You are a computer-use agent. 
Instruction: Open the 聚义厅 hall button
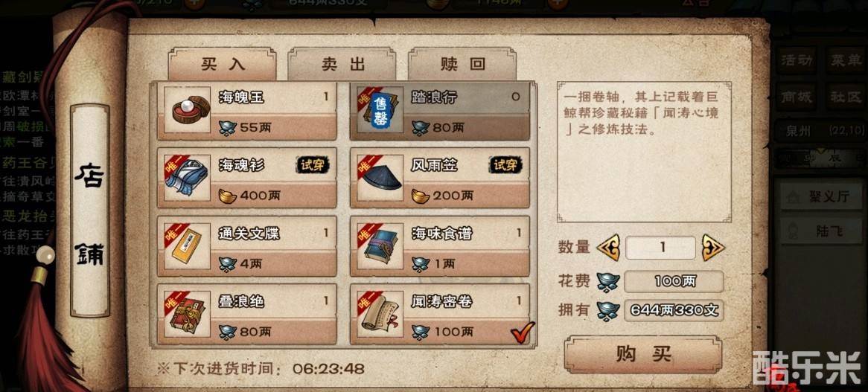pos(822,197)
